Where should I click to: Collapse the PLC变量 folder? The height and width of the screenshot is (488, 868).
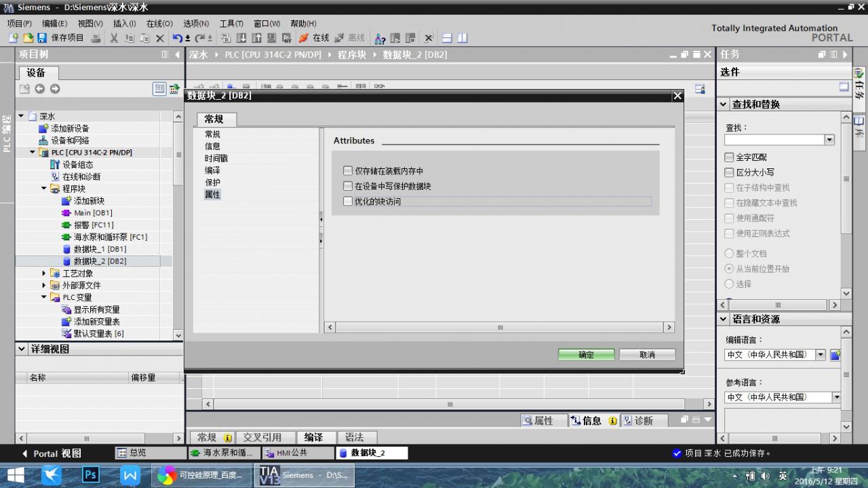[44, 297]
